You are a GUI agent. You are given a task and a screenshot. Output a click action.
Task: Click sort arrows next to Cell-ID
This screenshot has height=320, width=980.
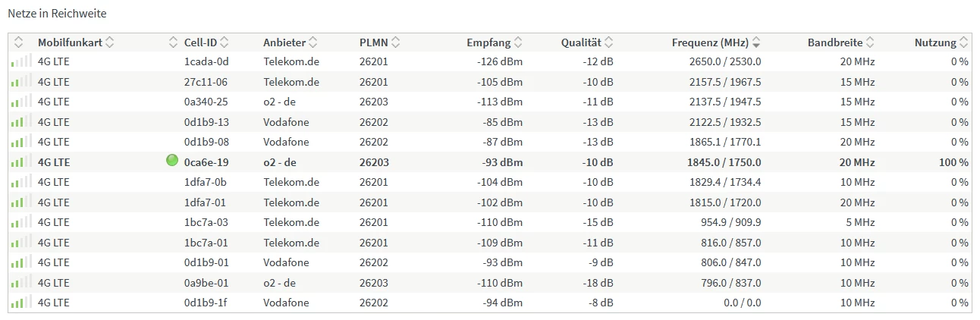coord(224,42)
